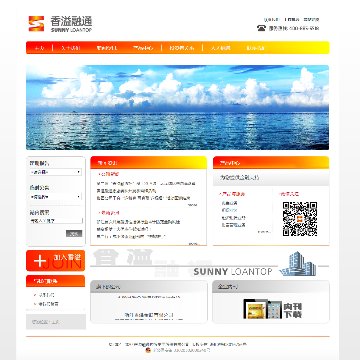The width and height of the screenshot is (360, 360).
Task: Click the magazine download tablet image
Action: (x=263, y=309)
